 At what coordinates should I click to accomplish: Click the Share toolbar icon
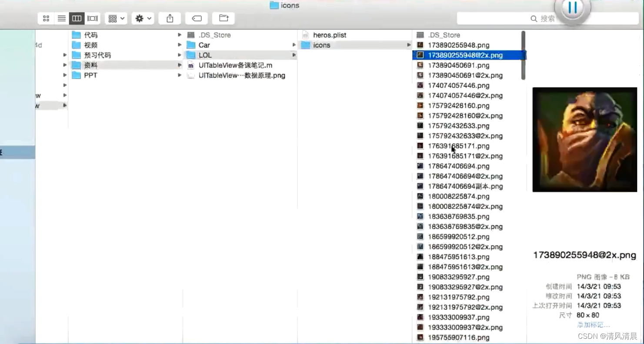170,18
